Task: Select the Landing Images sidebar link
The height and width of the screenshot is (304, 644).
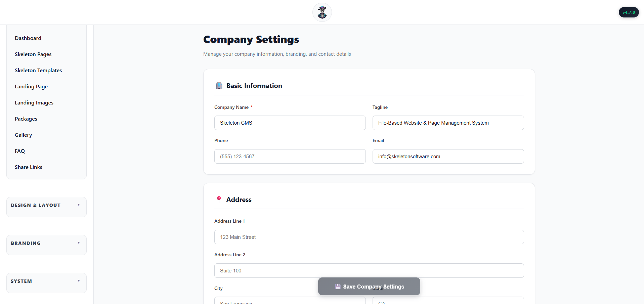Action: (x=34, y=103)
